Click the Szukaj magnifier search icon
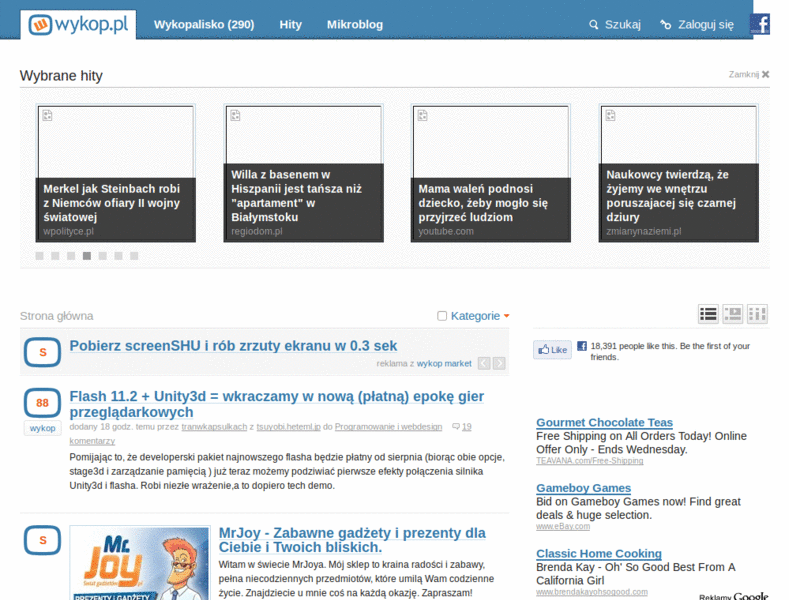The width and height of the screenshot is (800, 600). (593, 24)
